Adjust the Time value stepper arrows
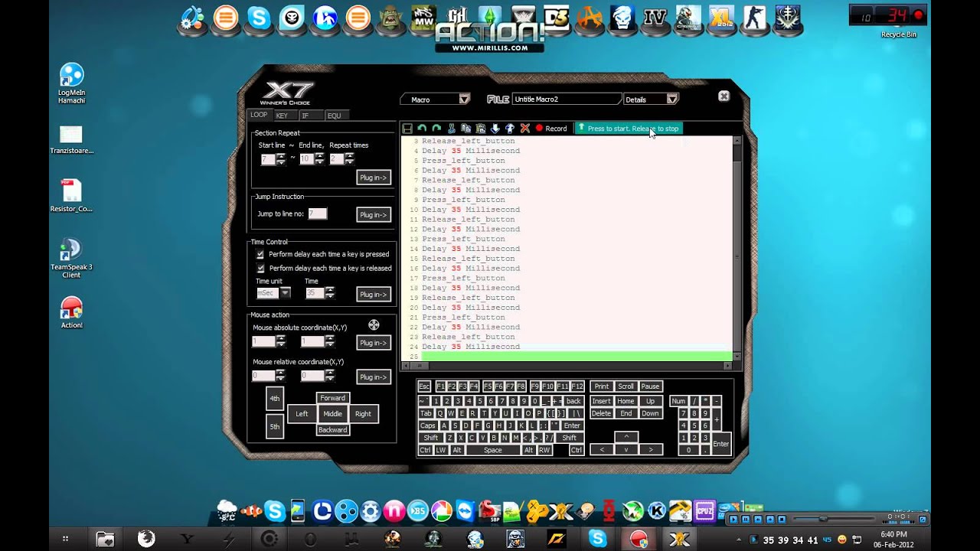The width and height of the screenshot is (980, 551). click(x=330, y=293)
